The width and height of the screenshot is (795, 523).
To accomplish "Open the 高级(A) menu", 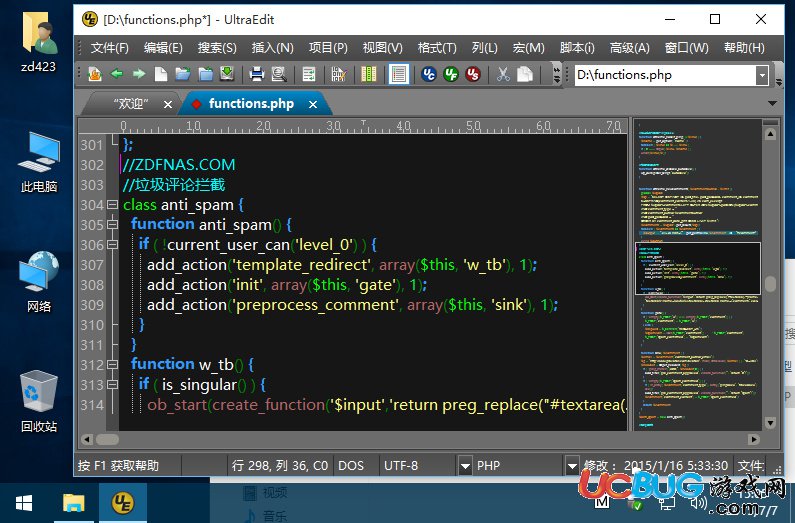I will pos(629,48).
